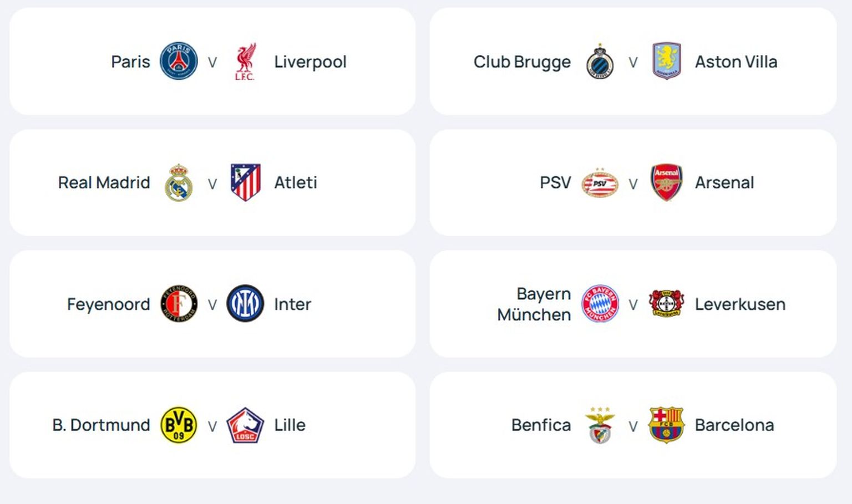Select the Arsenal cannon badge
The height and width of the screenshot is (504, 852).
coord(666,182)
